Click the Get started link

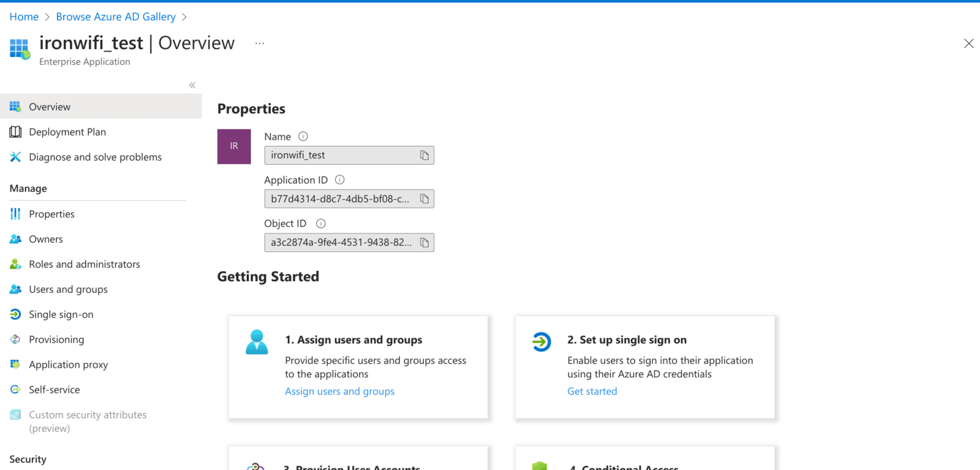point(592,391)
